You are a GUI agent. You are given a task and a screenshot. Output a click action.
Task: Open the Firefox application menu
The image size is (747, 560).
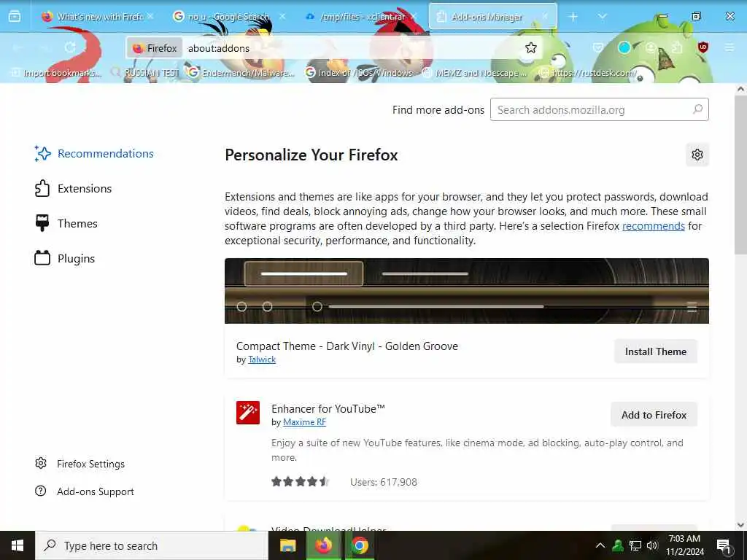[729, 47]
